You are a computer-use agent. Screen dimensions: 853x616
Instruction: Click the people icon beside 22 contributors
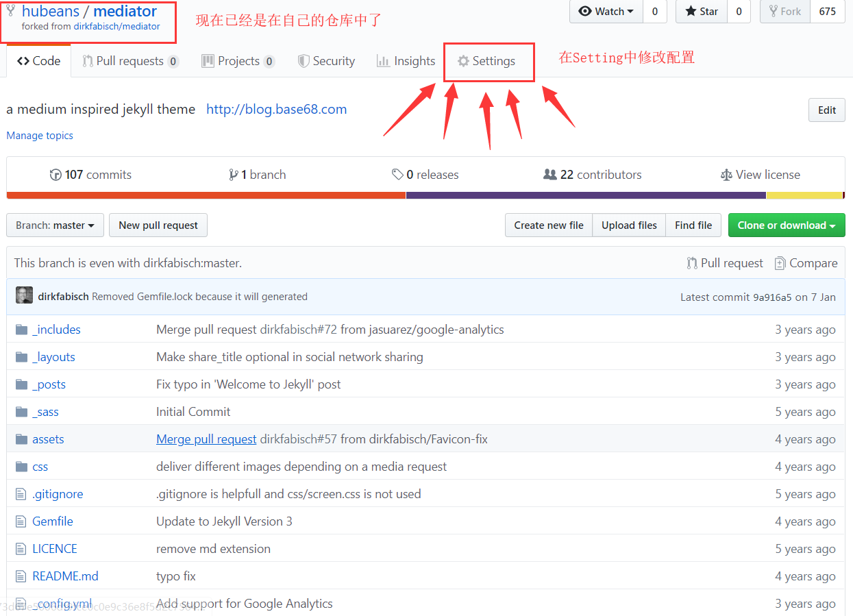550,175
